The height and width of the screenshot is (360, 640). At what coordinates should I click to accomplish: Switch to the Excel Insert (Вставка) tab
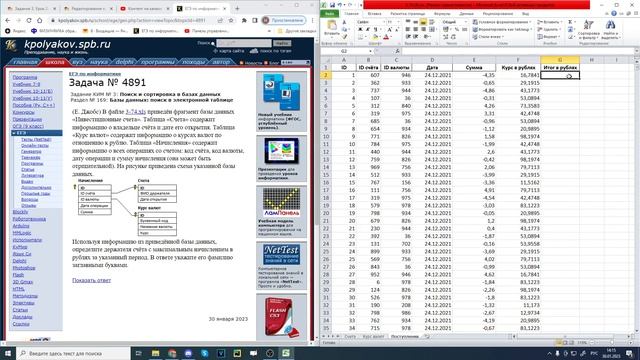(374, 13)
